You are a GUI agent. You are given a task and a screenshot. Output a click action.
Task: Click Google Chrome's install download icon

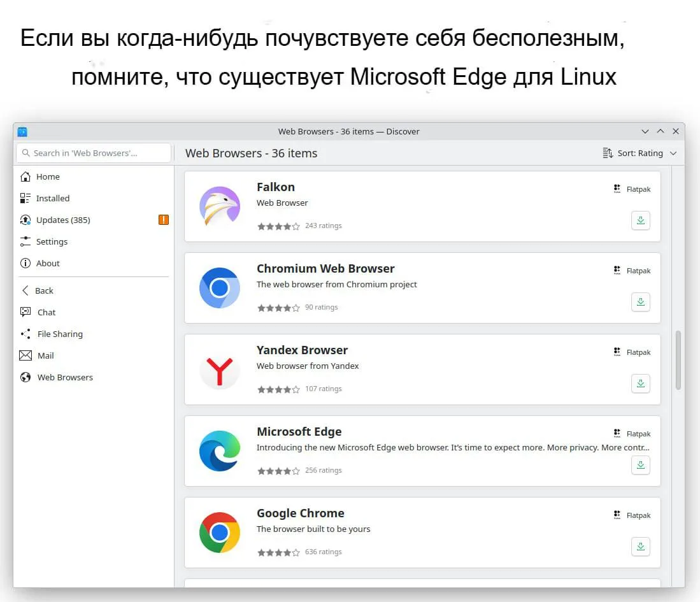[x=640, y=547]
